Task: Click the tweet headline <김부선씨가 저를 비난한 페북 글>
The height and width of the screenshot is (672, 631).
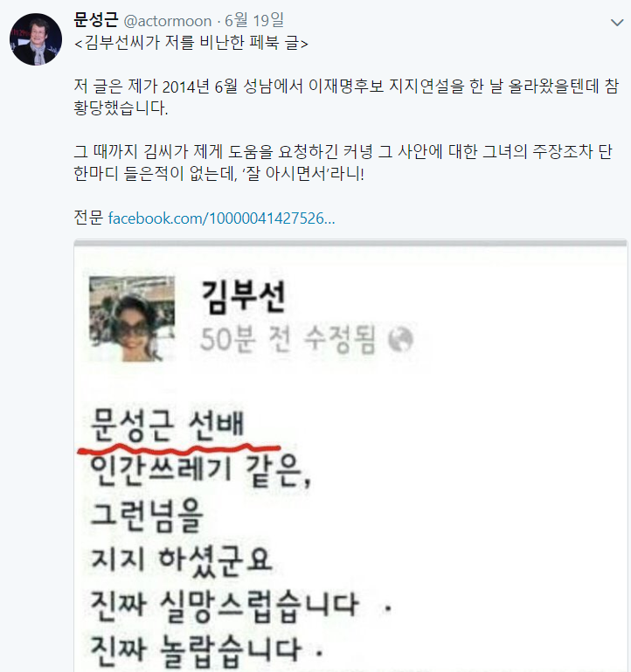Action: coord(191,43)
